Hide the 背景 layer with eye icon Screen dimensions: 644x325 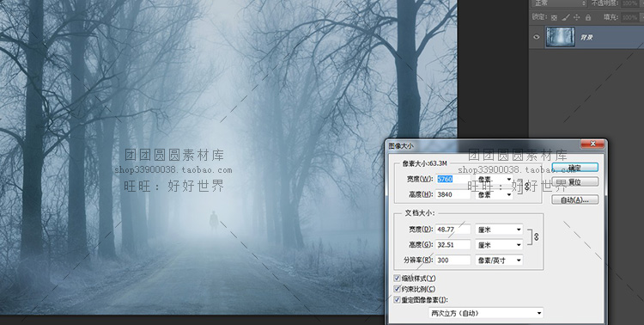(537, 37)
